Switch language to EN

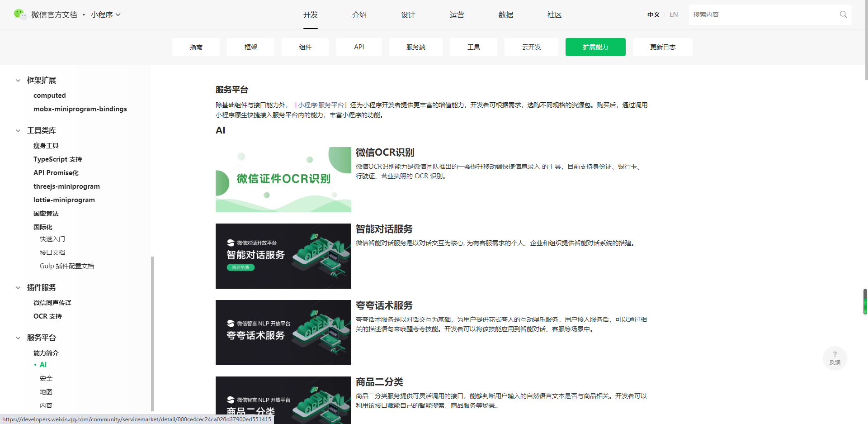(674, 14)
